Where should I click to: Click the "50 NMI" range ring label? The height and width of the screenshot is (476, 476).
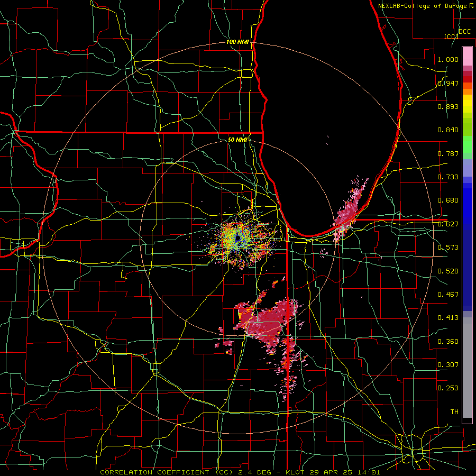(237, 140)
